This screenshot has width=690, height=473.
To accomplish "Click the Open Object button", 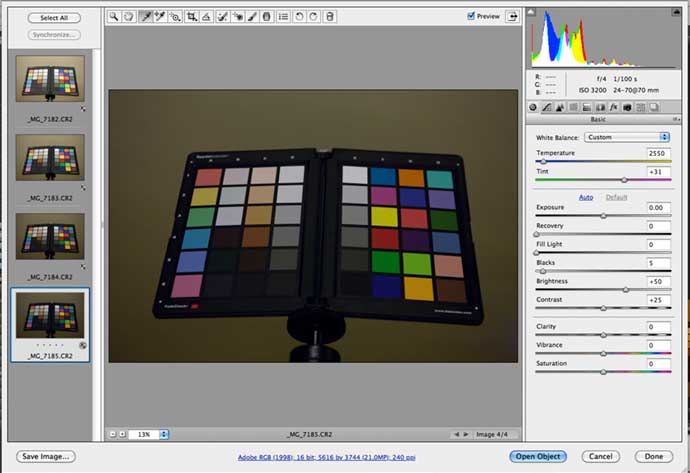I will [x=538, y=456].
